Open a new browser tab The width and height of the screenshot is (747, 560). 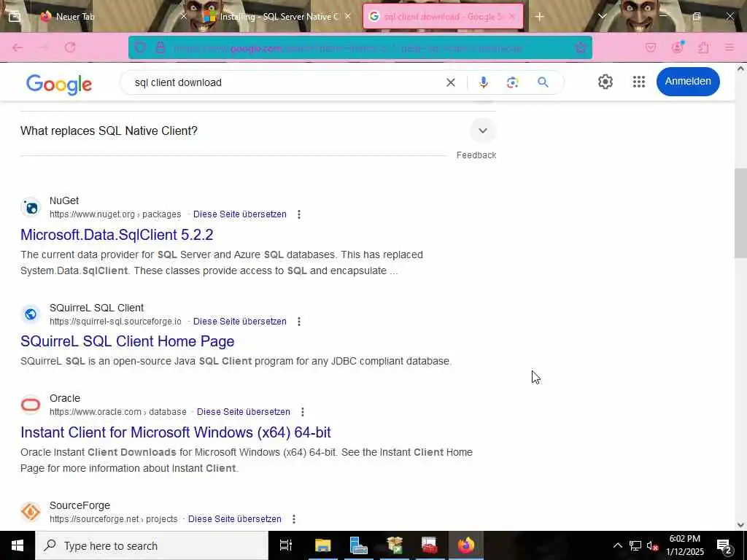pos(539,17)
